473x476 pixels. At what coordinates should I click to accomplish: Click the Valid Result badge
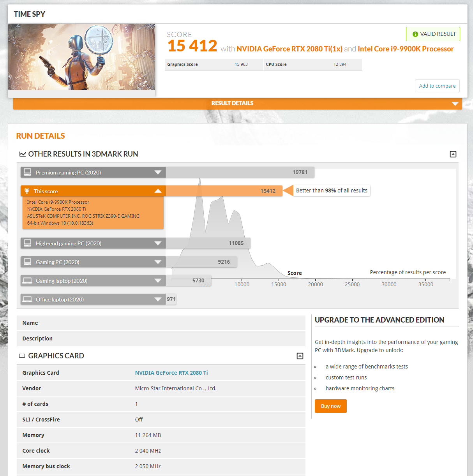coord(433,34)
